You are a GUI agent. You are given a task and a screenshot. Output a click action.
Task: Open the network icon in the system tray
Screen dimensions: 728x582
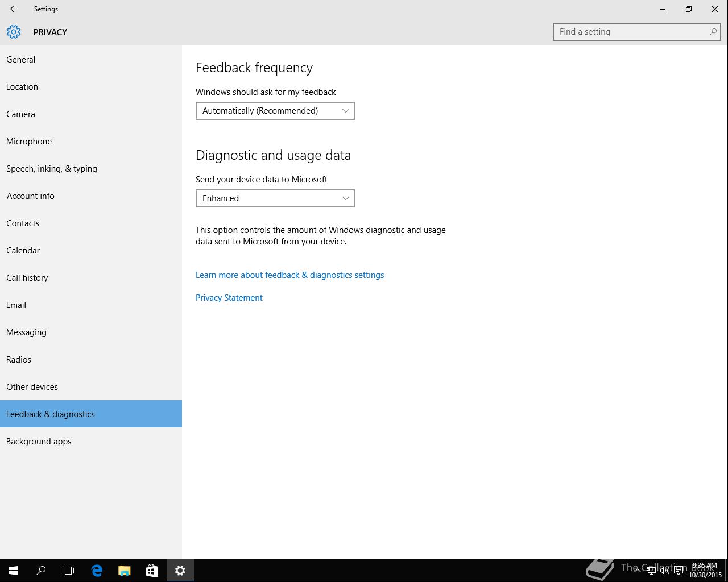651,571
